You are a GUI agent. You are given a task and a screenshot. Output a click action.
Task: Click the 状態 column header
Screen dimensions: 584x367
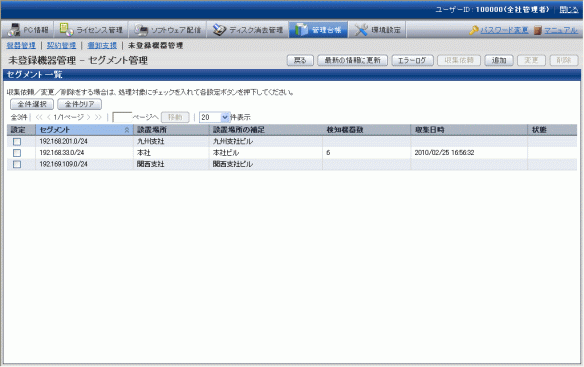[x=553, y=130]
